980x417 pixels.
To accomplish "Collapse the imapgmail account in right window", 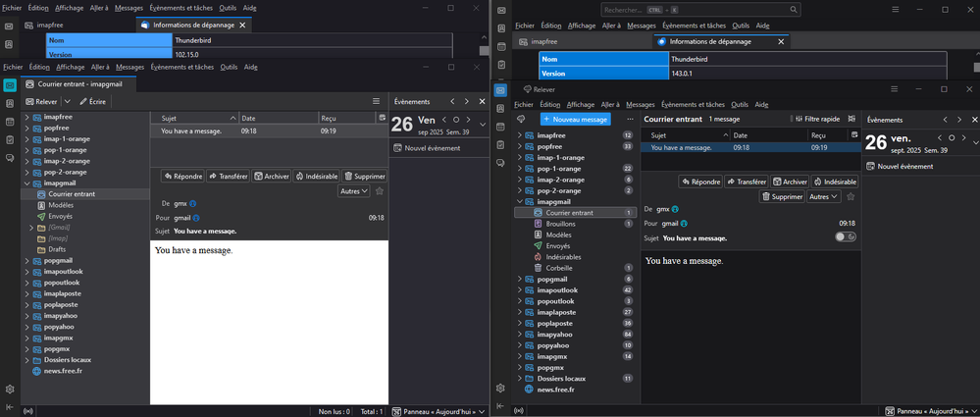I will [519, 202].
